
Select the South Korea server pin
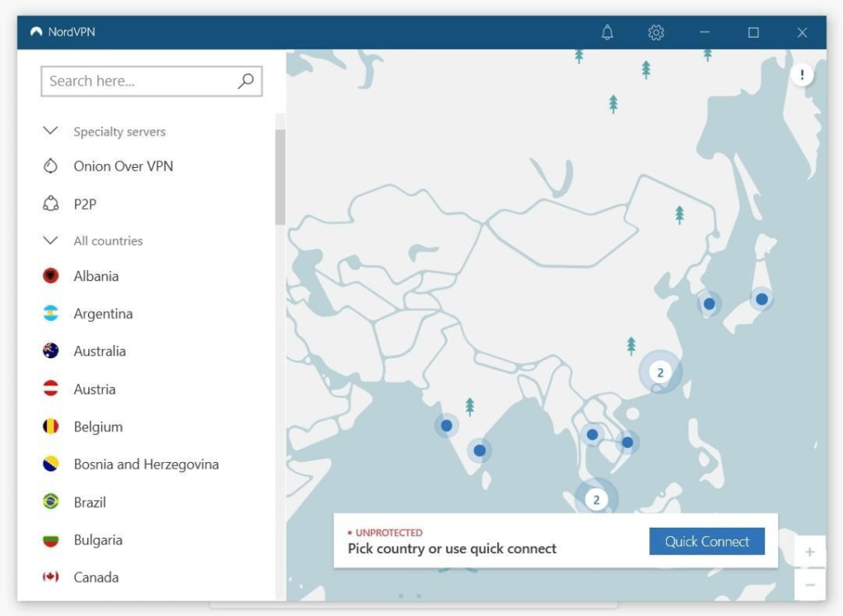(x=709, y=304)
